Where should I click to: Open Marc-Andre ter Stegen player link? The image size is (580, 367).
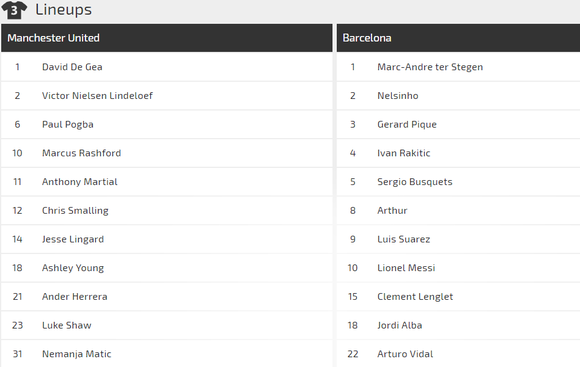click(x=430, y=67)
